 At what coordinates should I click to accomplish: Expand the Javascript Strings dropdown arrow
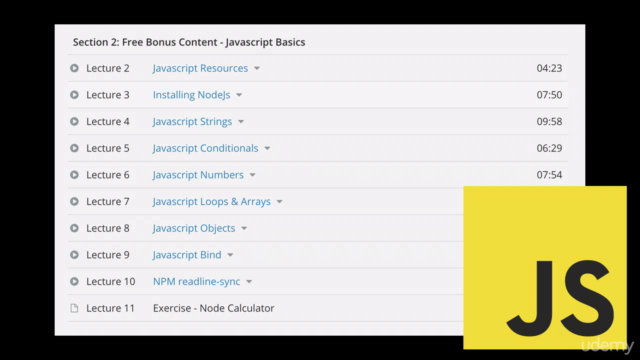pos(241,122)
